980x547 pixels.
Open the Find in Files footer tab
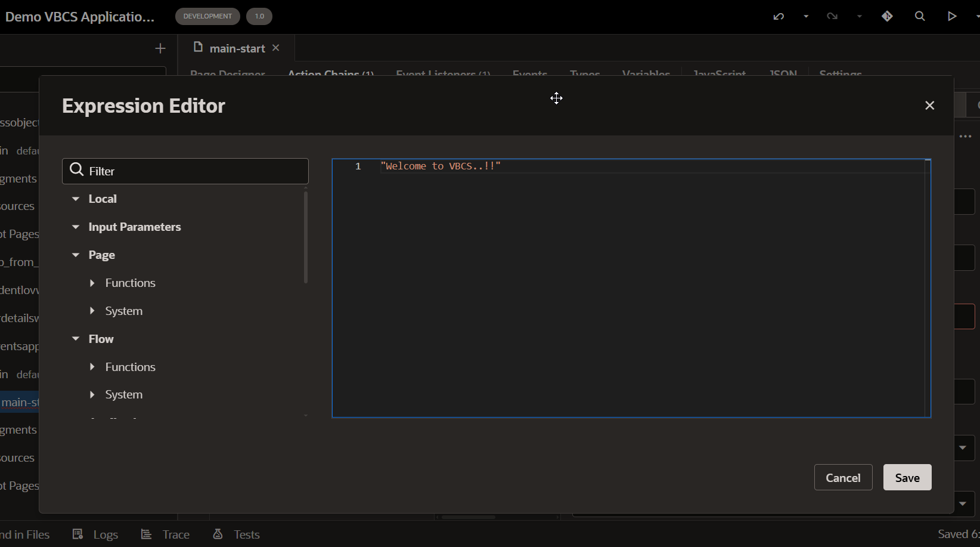(24, 534)
